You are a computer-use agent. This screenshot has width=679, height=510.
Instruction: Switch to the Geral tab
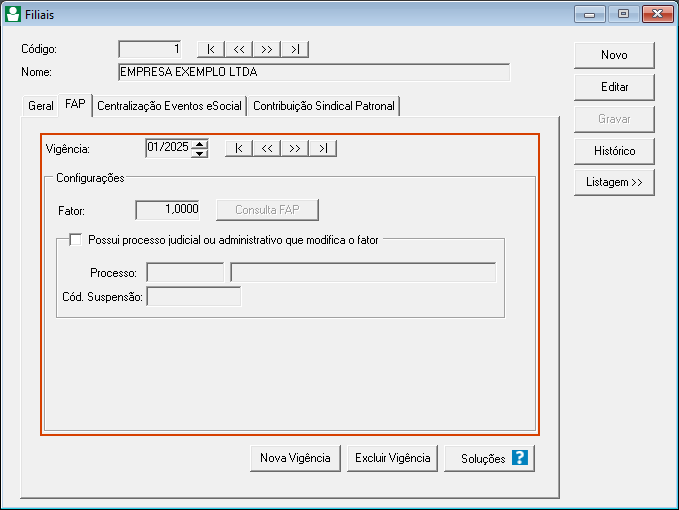pos(41,105)
